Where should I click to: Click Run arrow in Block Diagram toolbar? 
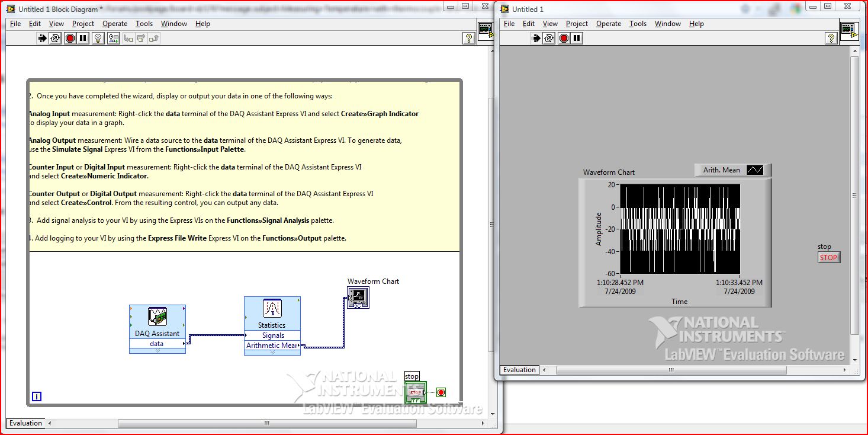42,39
